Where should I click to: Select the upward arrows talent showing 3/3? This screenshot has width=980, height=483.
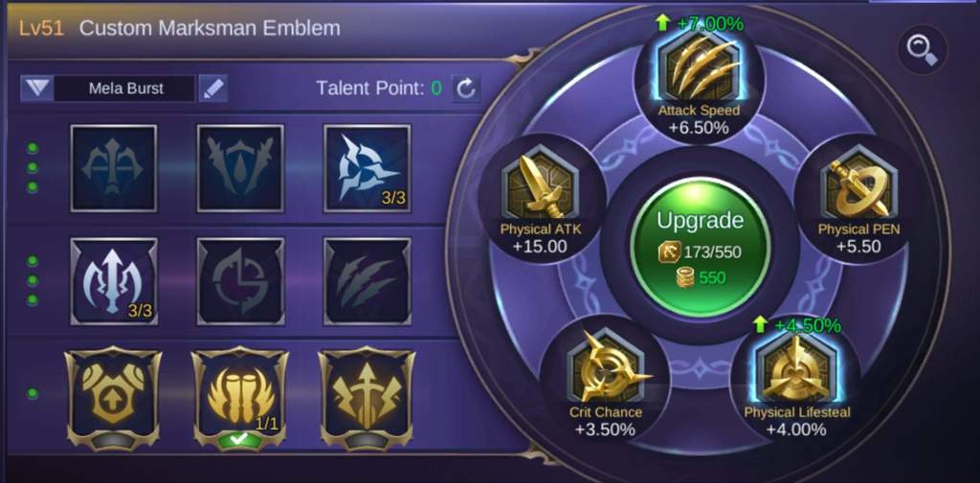point(114,281)
